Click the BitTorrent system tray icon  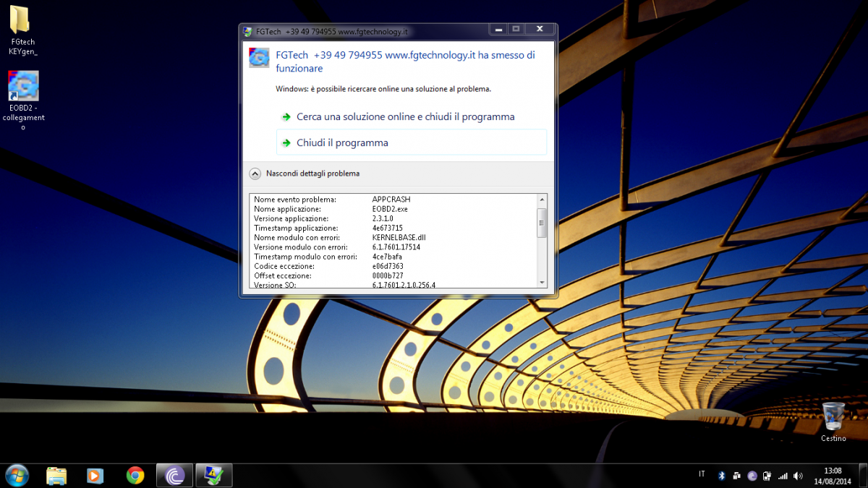pyautogui.click(x=752, y=476)
